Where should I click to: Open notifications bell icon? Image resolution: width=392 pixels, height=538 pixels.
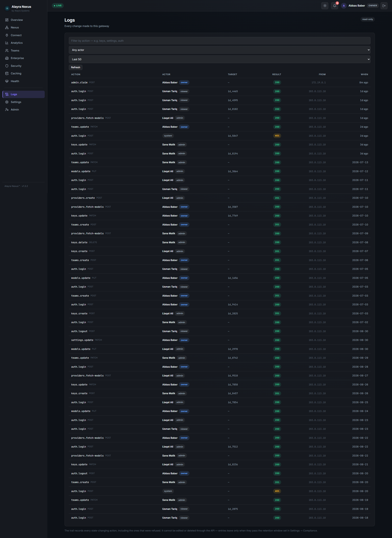[x=335, y=6]
